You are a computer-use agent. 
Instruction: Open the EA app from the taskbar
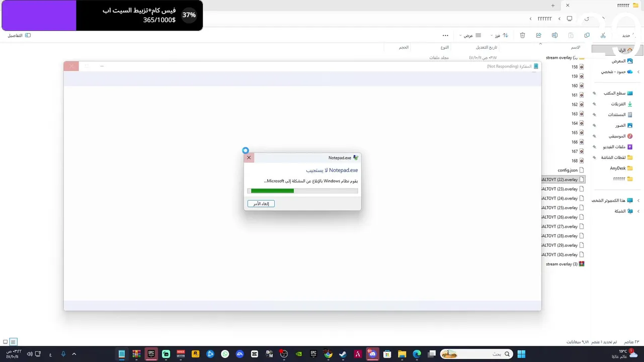click(239, 354)
